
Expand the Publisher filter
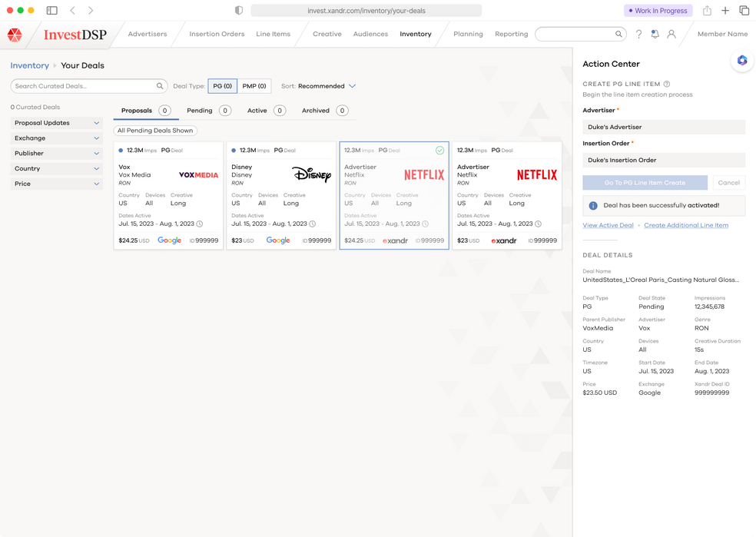pos(57,154)
